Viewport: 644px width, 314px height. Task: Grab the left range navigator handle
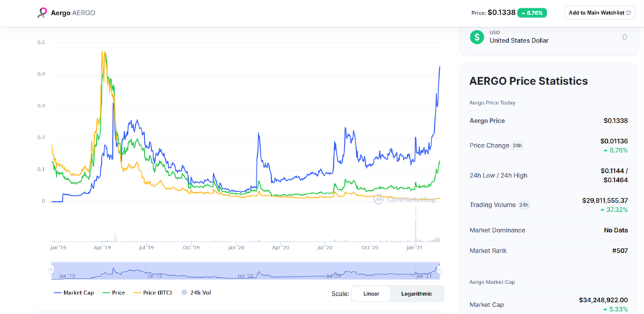pos(52,269)
